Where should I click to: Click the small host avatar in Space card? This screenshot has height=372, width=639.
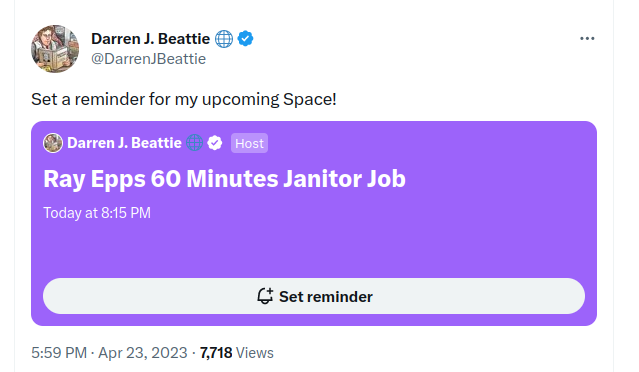[53, 143]
